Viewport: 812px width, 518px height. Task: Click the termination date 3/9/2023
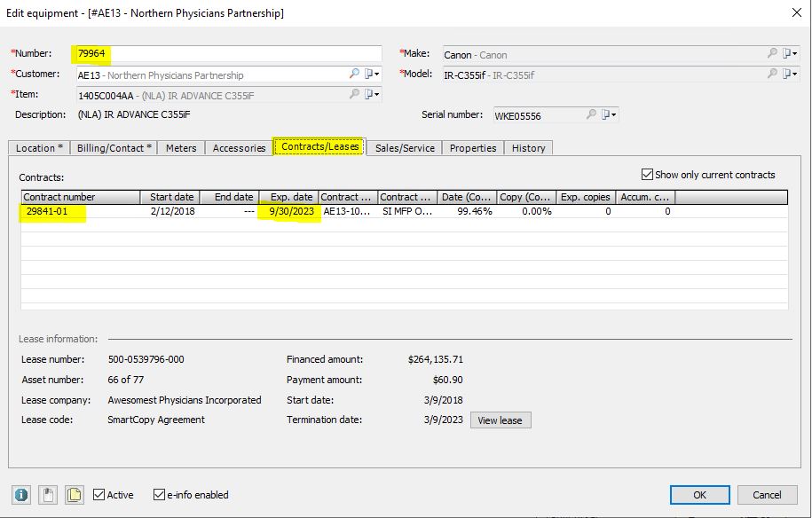click(444, 420)
